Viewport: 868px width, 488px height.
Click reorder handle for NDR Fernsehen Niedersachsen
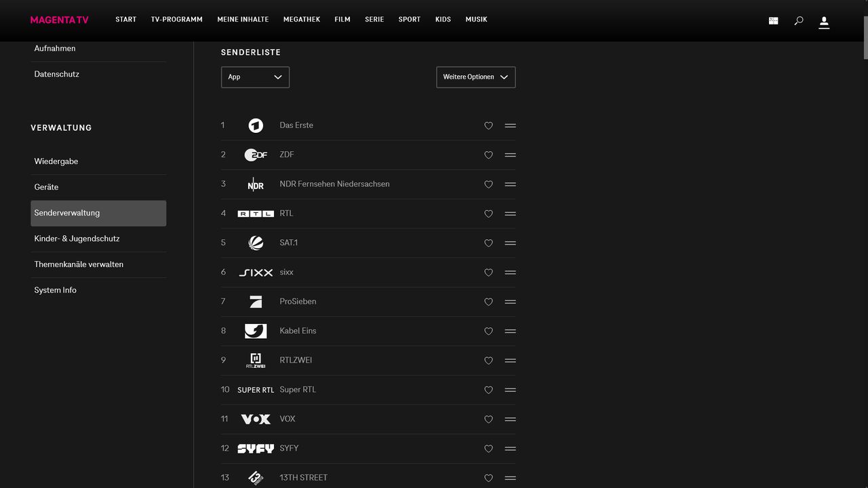pos(511,184)
